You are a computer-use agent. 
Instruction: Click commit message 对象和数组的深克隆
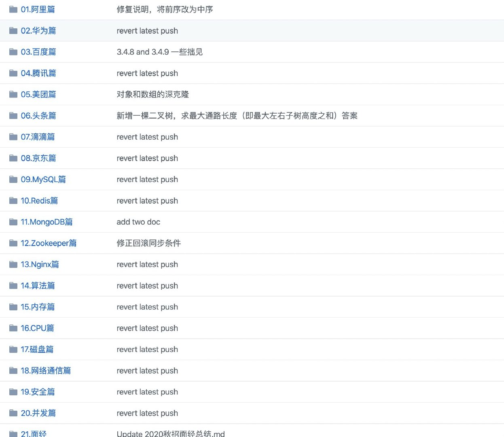(x=153, y=94)
